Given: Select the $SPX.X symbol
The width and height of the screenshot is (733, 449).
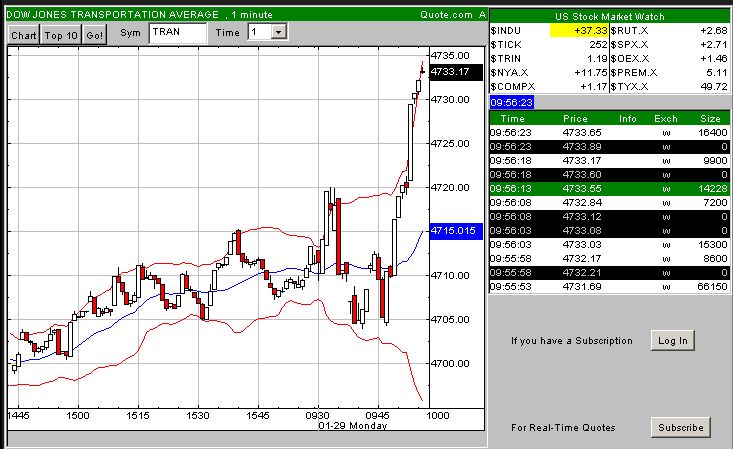Looking at the screenshot, I should [629, 45].
